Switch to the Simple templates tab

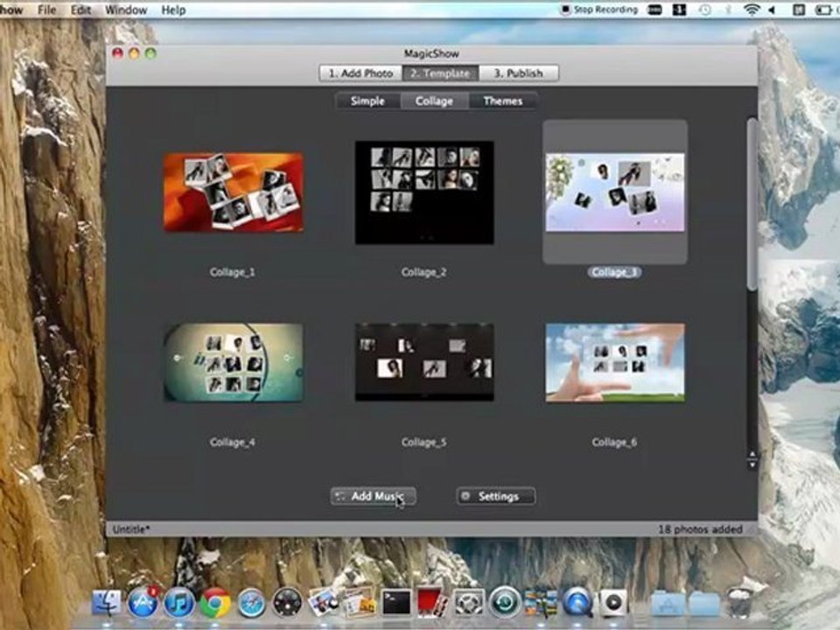click(367, 101)
